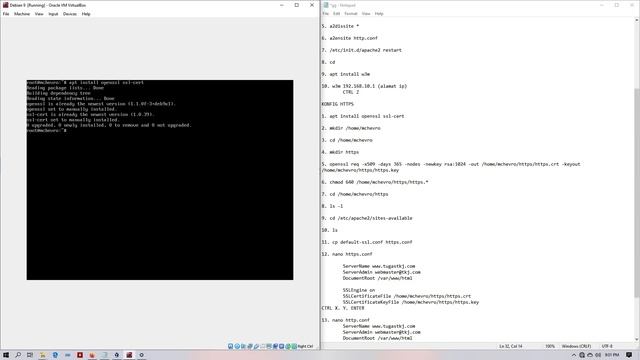
Task: Open Task View from taskbar
Action: pos(30,355)
